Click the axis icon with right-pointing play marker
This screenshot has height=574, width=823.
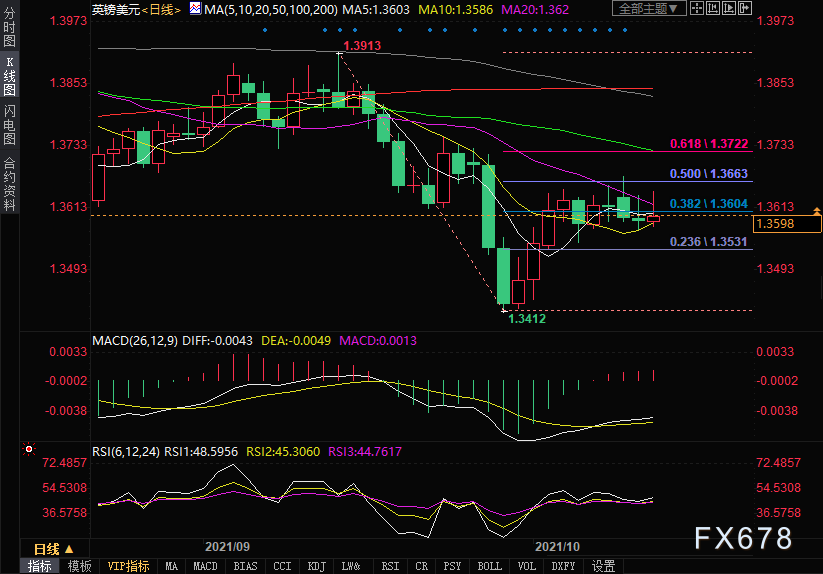pos(729,8)
